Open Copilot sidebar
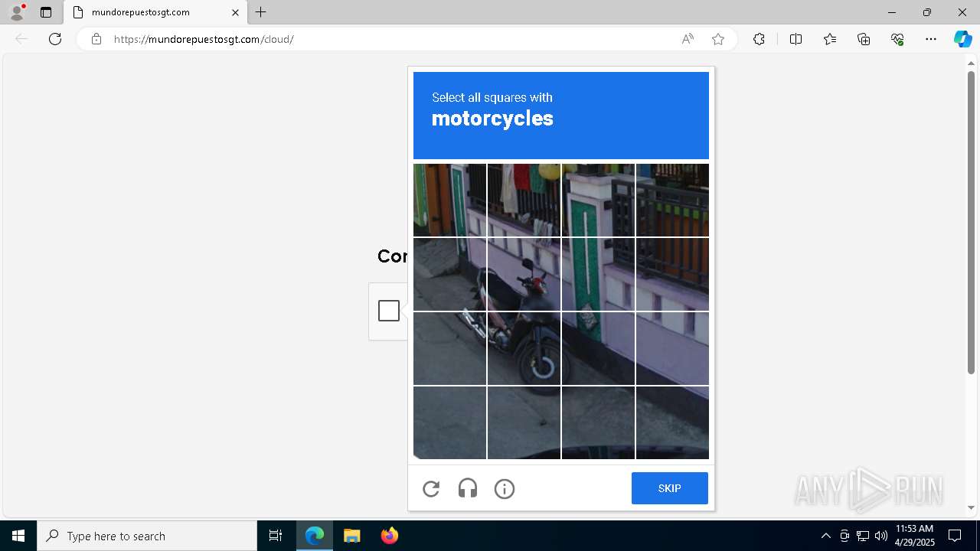 [962, 39]
